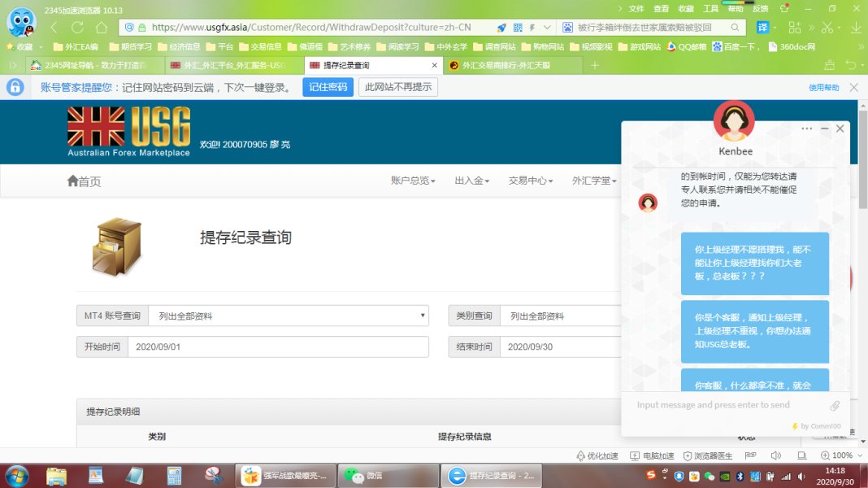Click the QR code icon in address bar

518,27
